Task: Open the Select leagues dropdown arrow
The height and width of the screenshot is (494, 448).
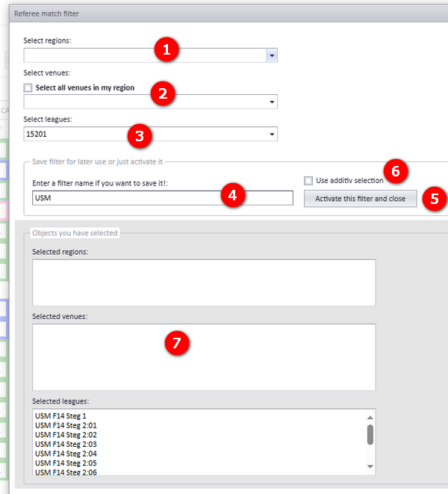Action: 272,135
